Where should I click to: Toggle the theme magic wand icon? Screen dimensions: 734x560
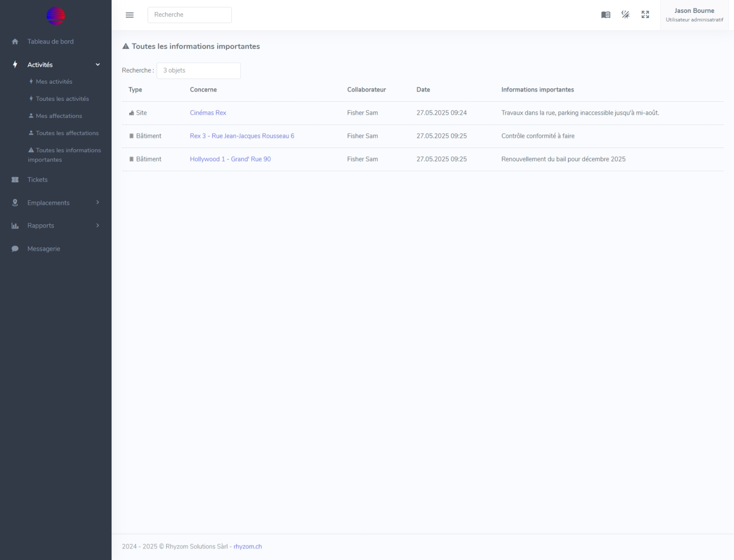625,15
